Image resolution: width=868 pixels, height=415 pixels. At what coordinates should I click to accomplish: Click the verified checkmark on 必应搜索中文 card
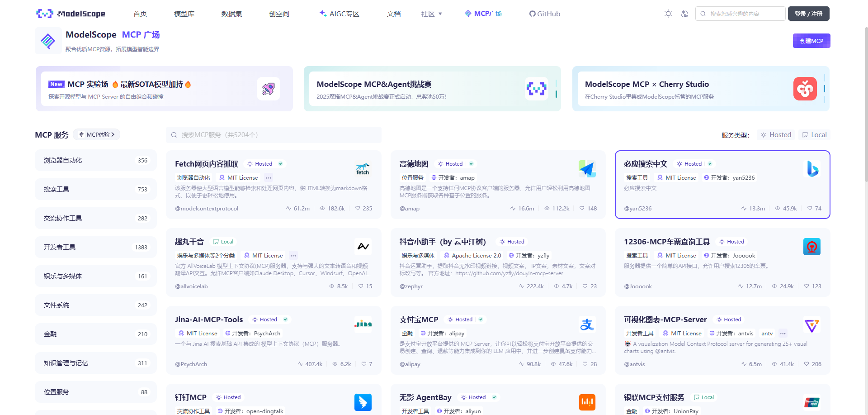(710, 164)
